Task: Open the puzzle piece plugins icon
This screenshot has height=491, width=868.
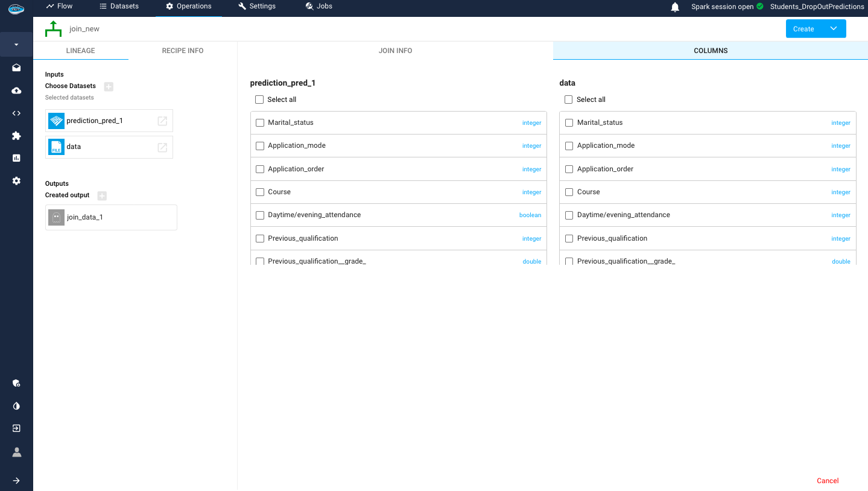Action: coord(16,136)
